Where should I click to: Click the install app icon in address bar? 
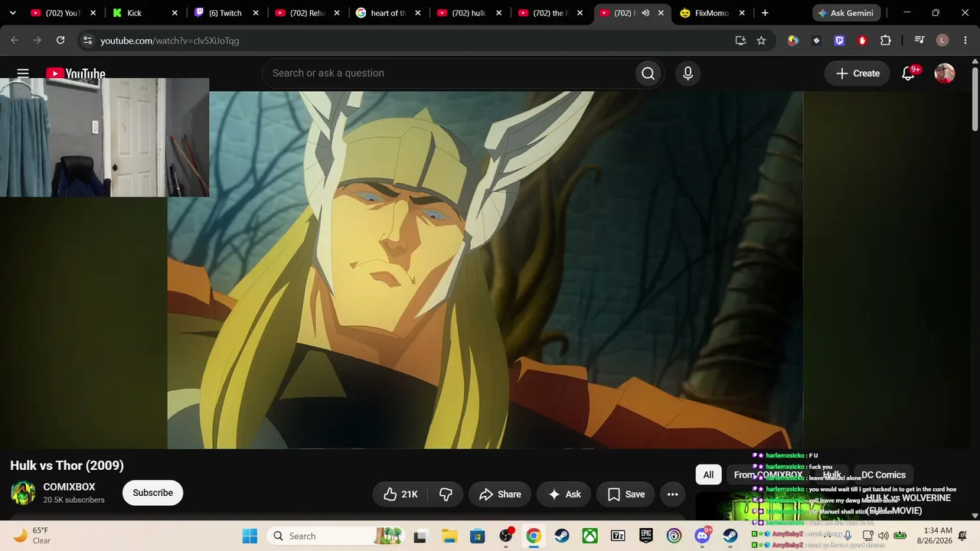tap(740, 41)
